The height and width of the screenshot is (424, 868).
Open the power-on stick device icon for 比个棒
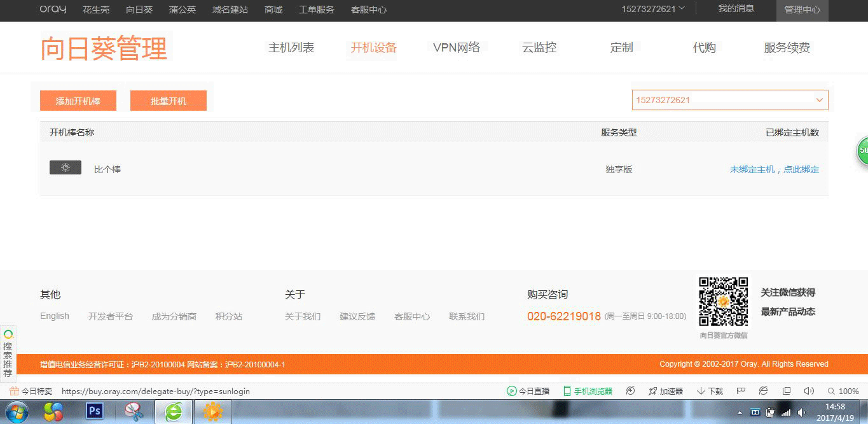(65, 168)
